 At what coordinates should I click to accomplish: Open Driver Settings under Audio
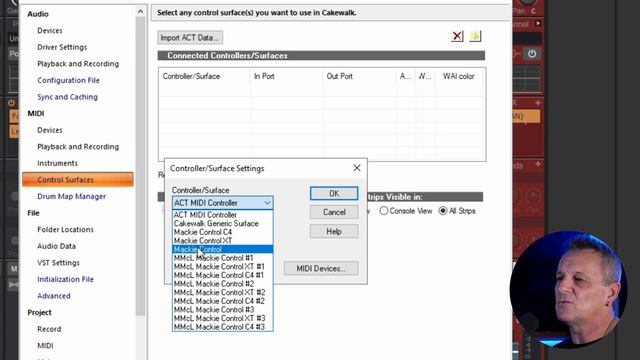tap(62, 47)
